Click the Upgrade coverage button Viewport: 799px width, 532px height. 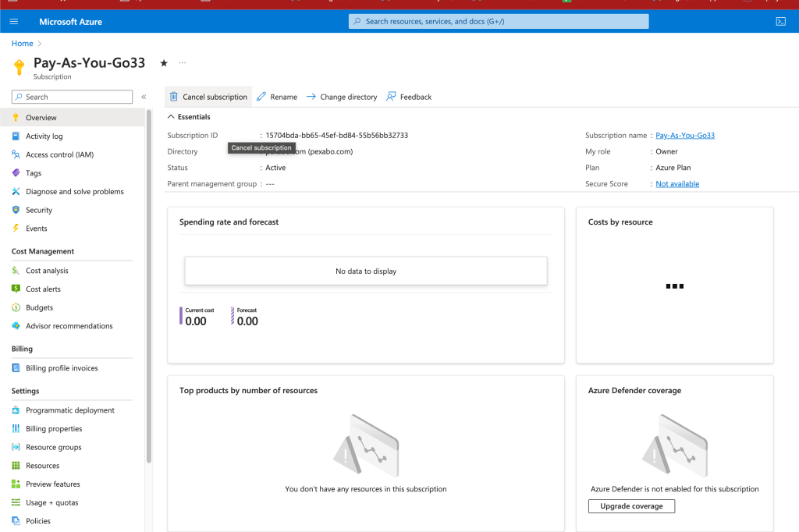[x=631, y=506]
